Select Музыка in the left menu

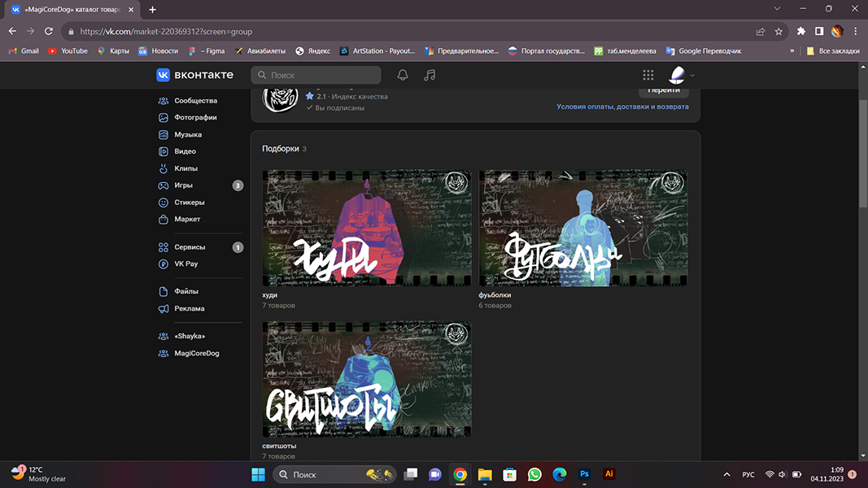click(187, 135)
